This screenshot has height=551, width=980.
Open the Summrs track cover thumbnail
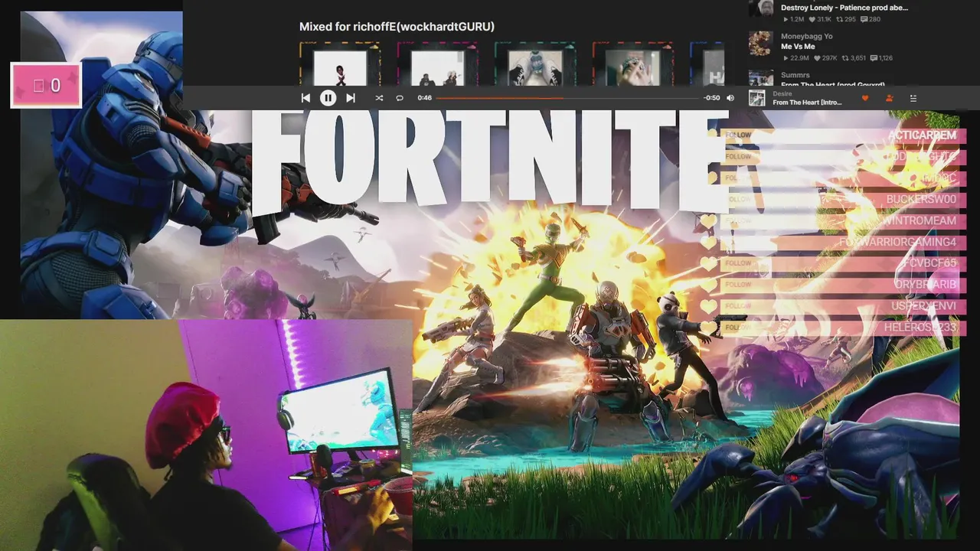760,78
